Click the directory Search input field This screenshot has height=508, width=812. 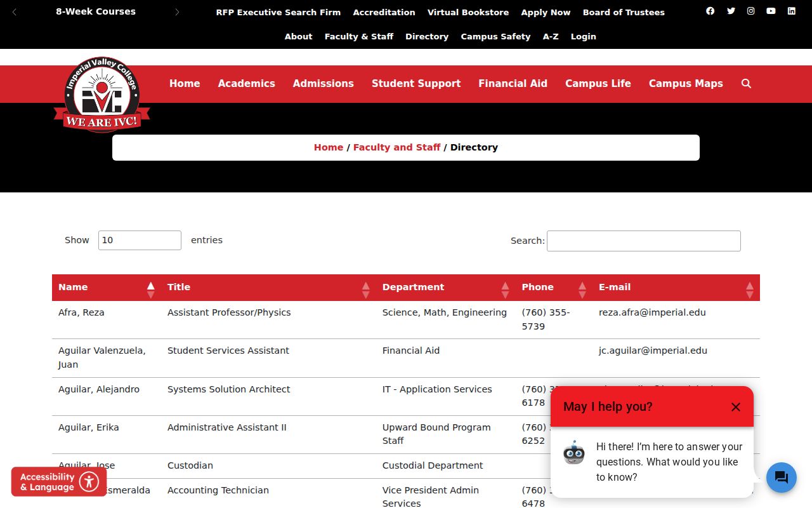[644, 241]
